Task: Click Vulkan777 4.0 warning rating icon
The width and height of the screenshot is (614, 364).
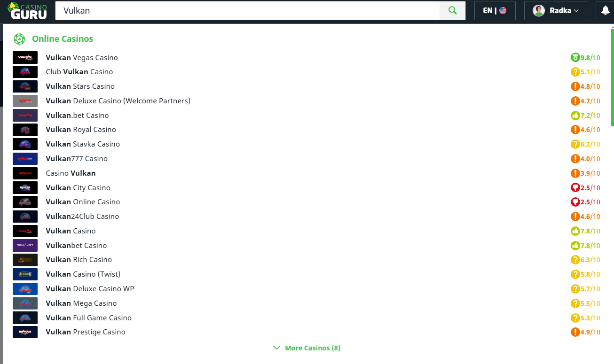Action: coord(575,159)
